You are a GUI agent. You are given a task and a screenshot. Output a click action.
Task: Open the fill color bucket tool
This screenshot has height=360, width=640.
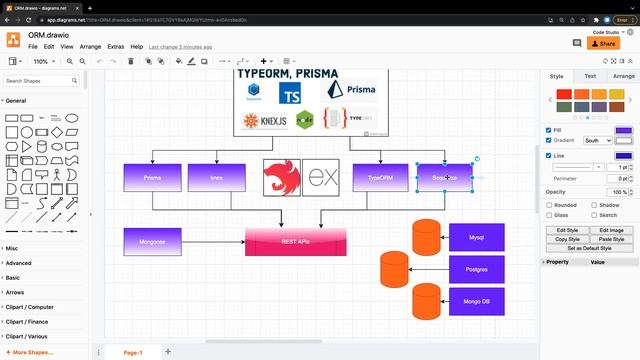click(x=179, y=61)
